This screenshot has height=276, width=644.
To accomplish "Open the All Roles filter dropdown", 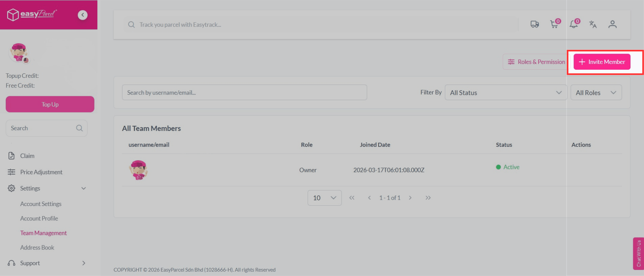I will 596,93.
